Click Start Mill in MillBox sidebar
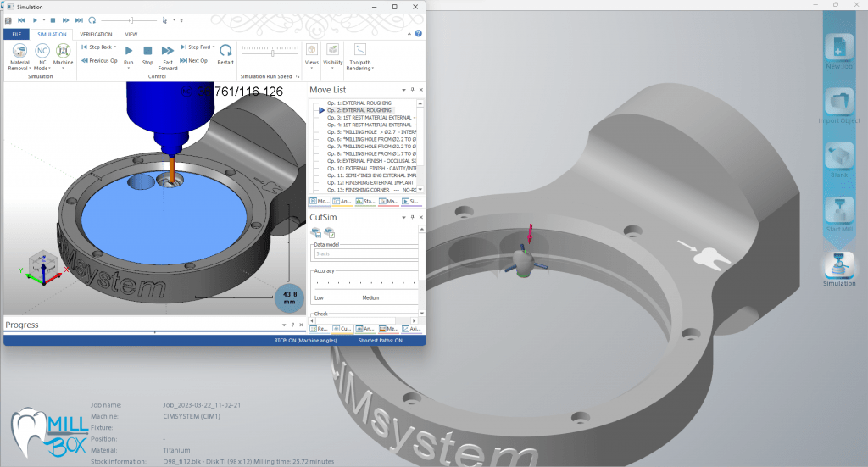The image size is (868, 467). 839,214
